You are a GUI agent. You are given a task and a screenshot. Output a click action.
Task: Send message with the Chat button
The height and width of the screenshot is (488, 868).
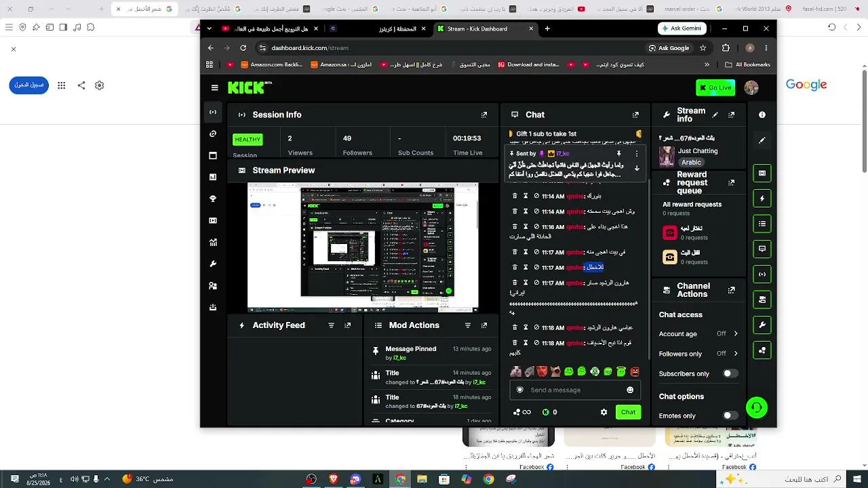628,412
